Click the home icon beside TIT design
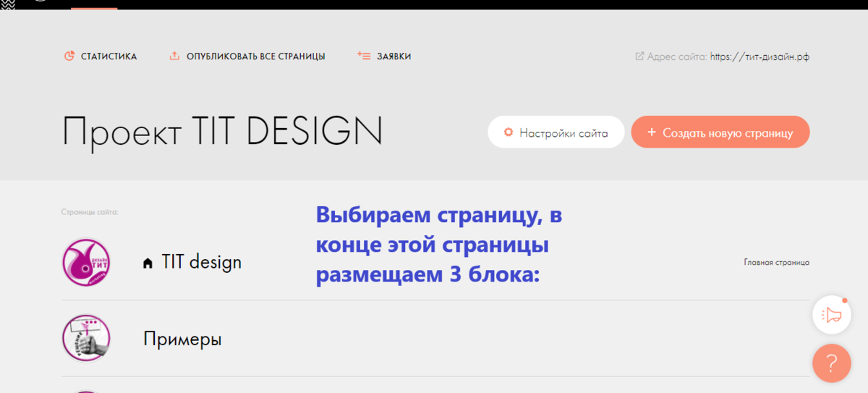The width and height of the screenshot is (868, 393). (x=148, y=263)
